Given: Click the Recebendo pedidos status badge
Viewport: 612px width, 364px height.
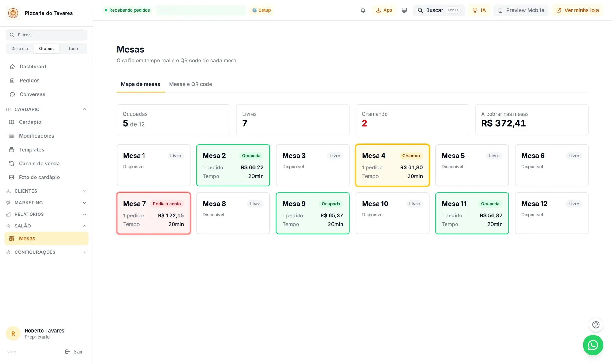Looking at the screenshot, I should tap(127, 10).
